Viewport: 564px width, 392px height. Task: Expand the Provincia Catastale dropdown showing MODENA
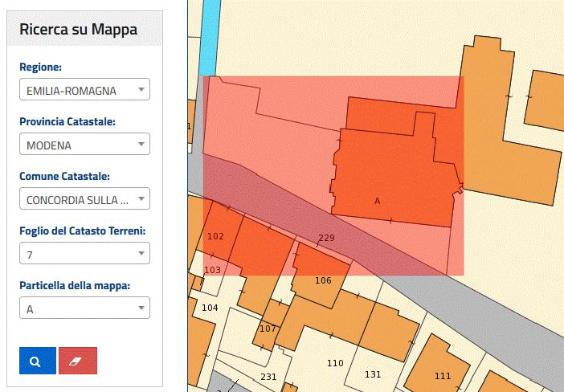(x=84, y=145)
